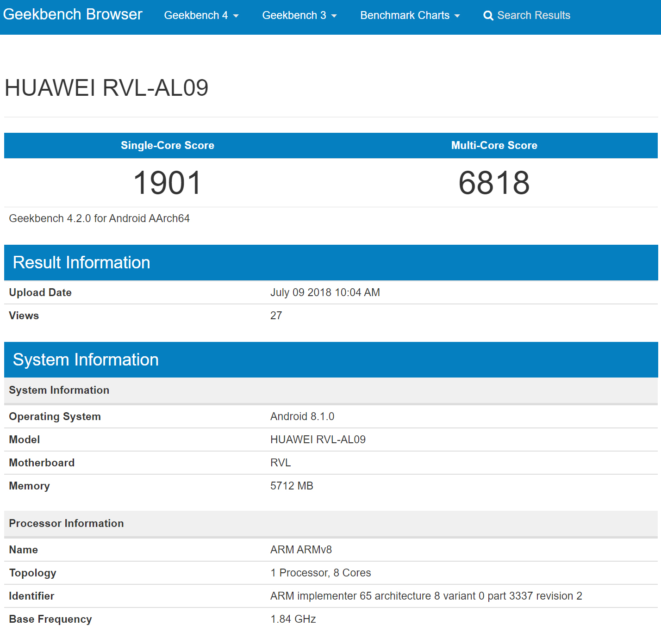Click the processor Name label
This screenshot has height=644, width=661.
click(x=24, y=550)
